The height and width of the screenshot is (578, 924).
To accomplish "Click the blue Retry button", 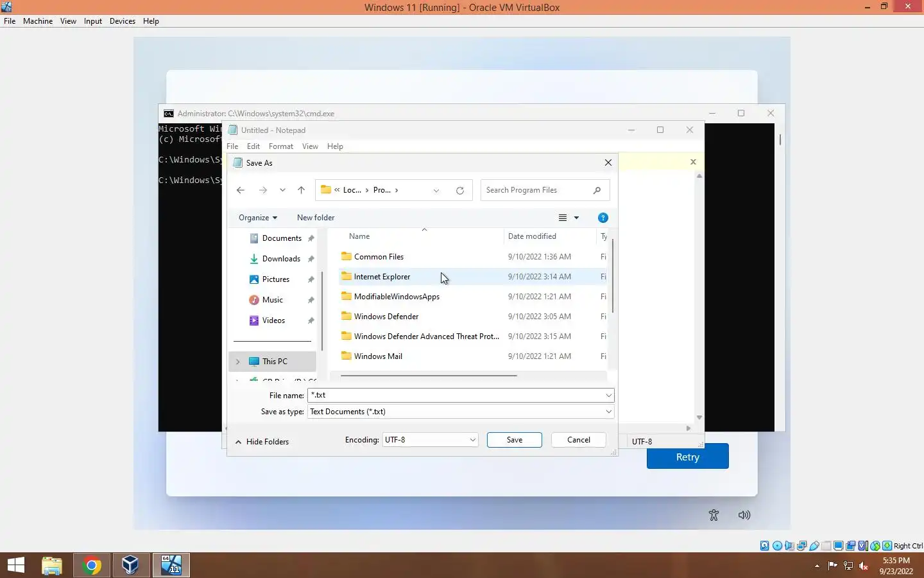I will [x=687, y=457].
